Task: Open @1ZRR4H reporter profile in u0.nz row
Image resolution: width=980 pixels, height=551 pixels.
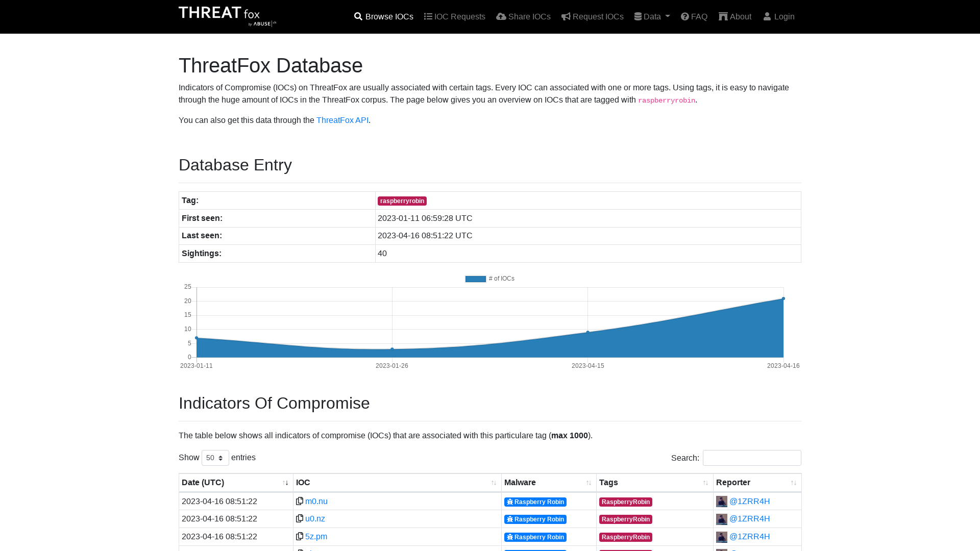Action: (x=750, y=519)
